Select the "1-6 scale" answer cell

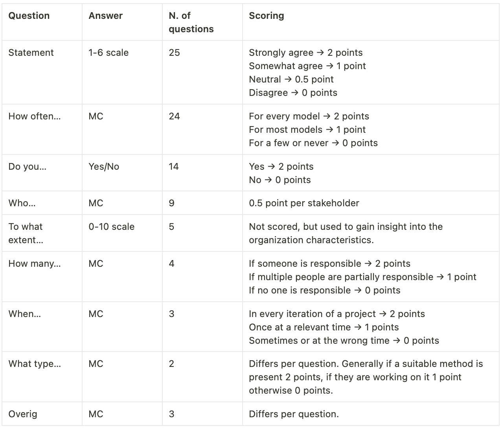109,53
